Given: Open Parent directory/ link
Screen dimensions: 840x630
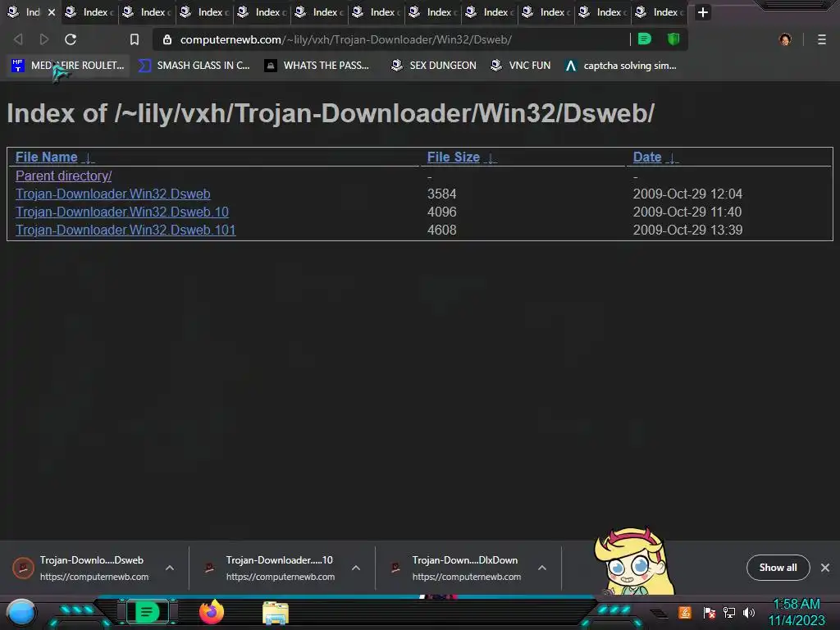Looking at the screenshot, I should click(64, 176).
